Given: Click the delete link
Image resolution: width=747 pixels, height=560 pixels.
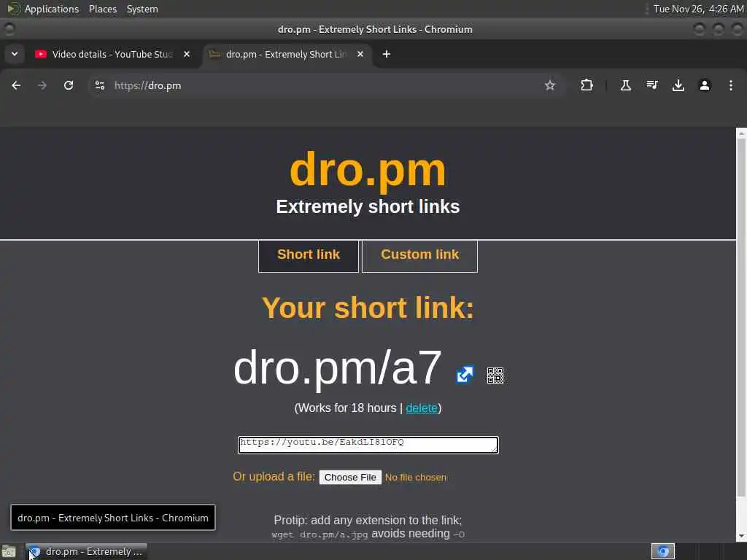Looking at the screenshot, I should click(x=421, y=408).
